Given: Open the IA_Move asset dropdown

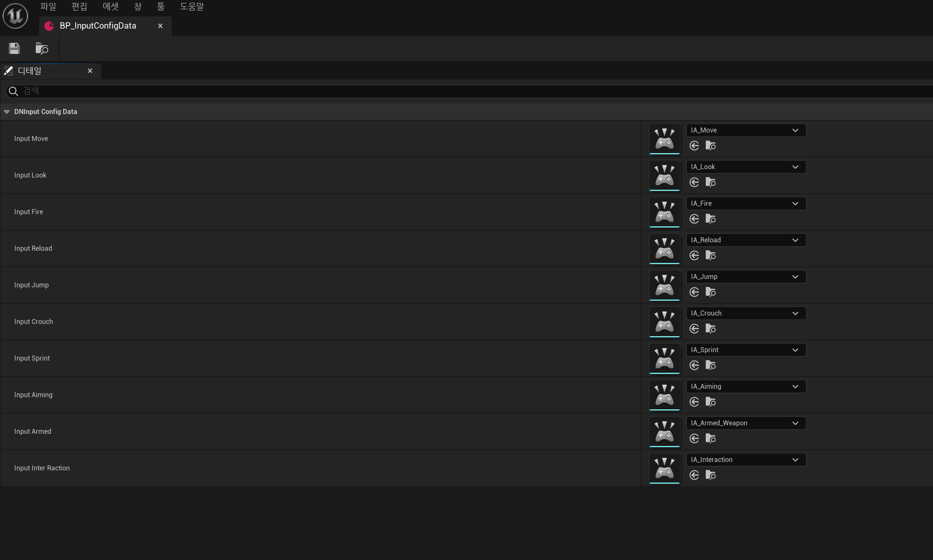Looking at the screenshot, I should click(x=746, y=130).
